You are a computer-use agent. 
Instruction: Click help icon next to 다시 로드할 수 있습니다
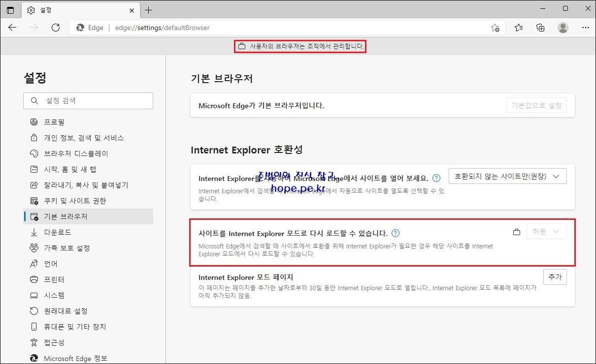pyautogui.click(x=396, y=233)
